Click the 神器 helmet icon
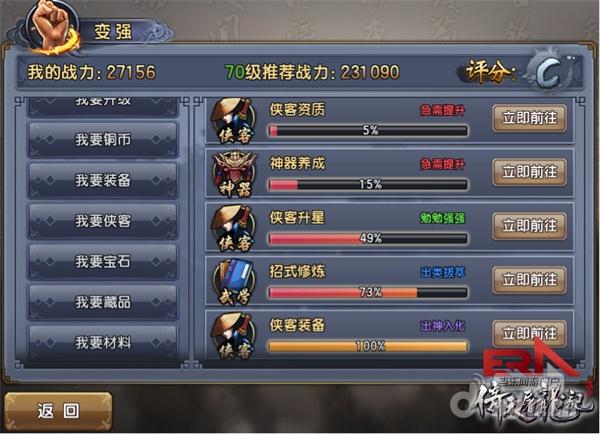 coord(235,174)
